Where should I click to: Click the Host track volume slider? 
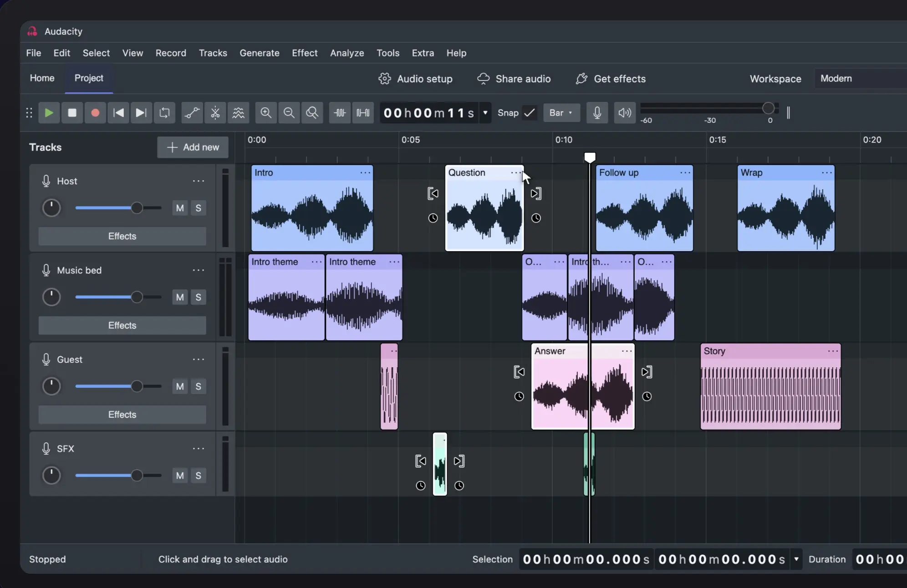pos(118,208)
